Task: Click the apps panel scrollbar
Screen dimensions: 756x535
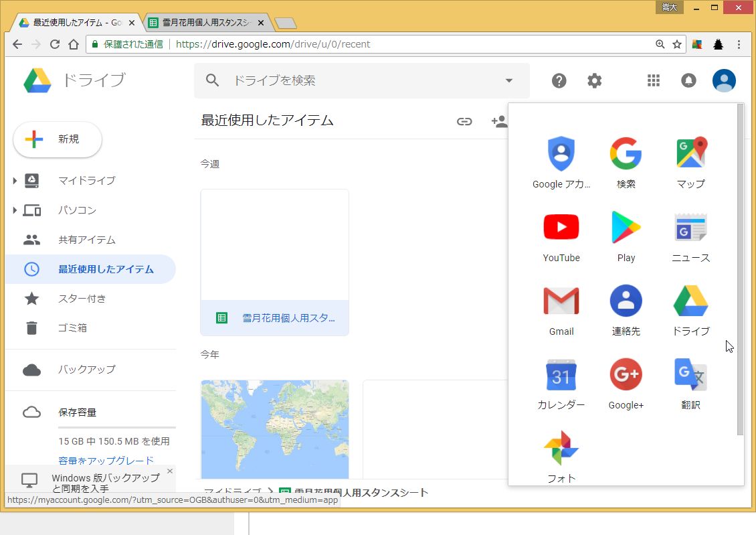Action: click(740, 269)
